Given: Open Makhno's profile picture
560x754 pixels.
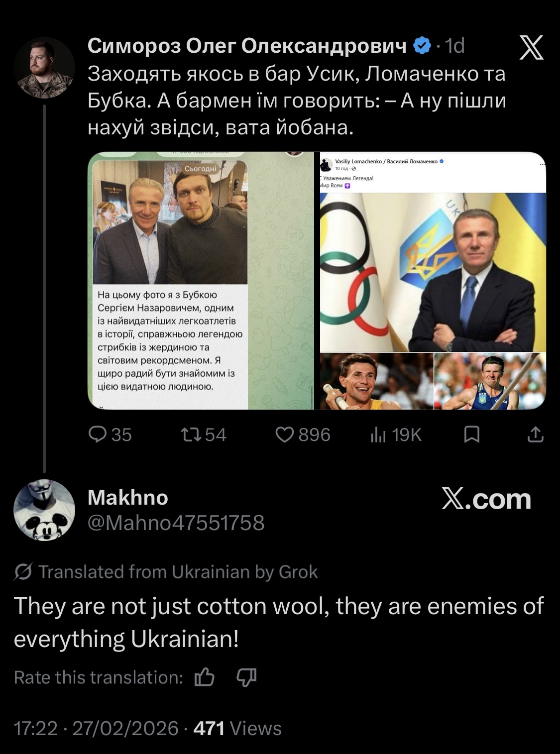Looking at the screenshot, I should (x=44, y=510).
